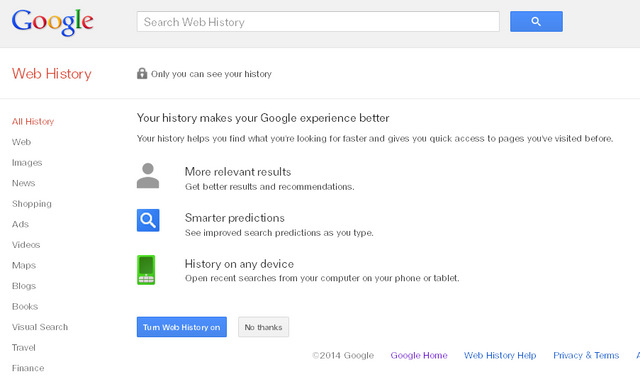Screen dimensions: 640x386
Task: Select News history category
Action: point(23,183)
